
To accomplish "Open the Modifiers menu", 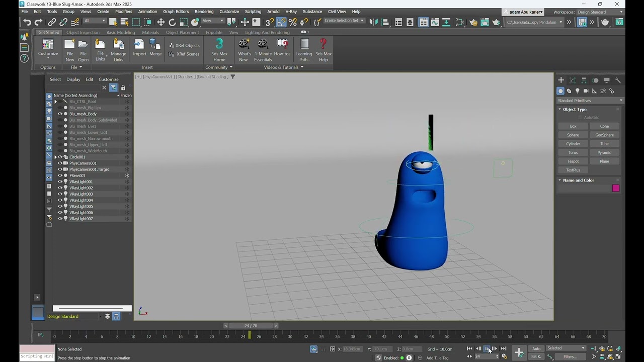I will tap(124, 12).
